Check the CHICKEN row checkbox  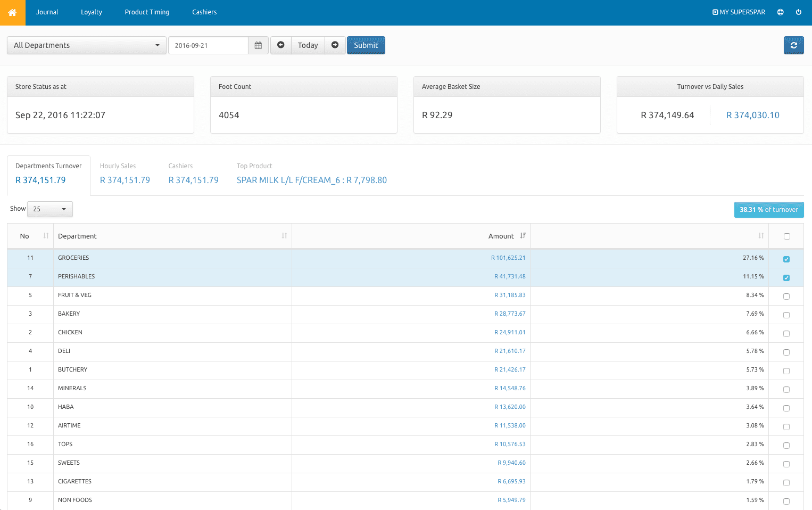point(786,334)
